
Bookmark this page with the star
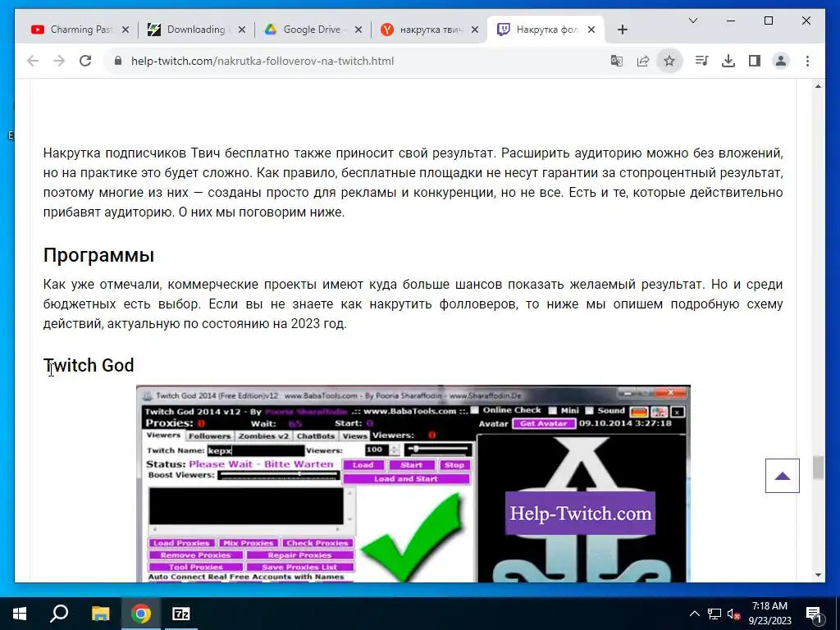pyautogui.click(x=669, y=61)
